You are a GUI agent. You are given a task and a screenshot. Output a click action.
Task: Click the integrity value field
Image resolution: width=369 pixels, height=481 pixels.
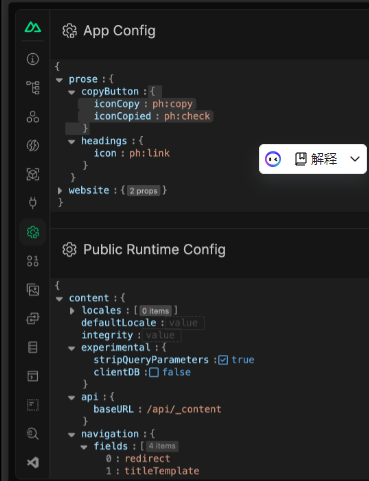[x=162, y=335]
